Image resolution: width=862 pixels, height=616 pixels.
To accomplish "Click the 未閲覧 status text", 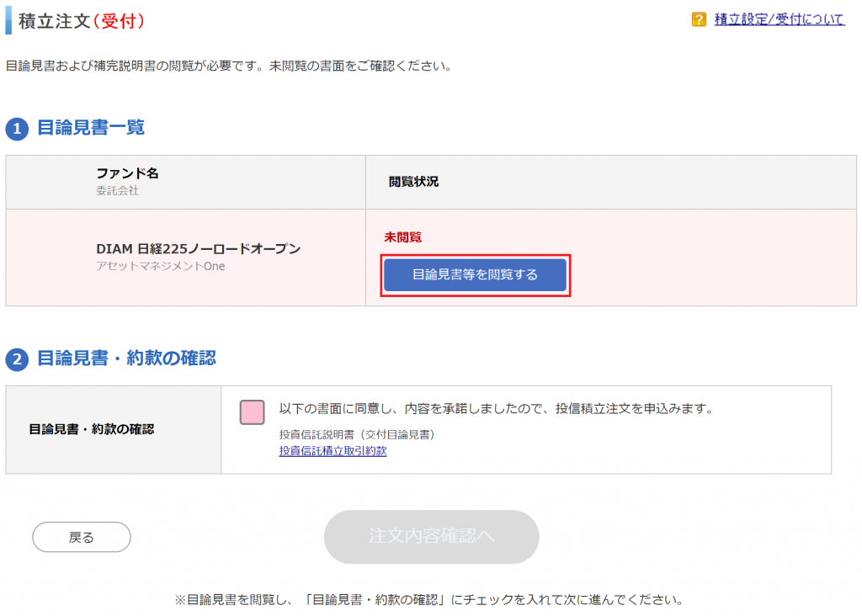I will tap(403, 237).
